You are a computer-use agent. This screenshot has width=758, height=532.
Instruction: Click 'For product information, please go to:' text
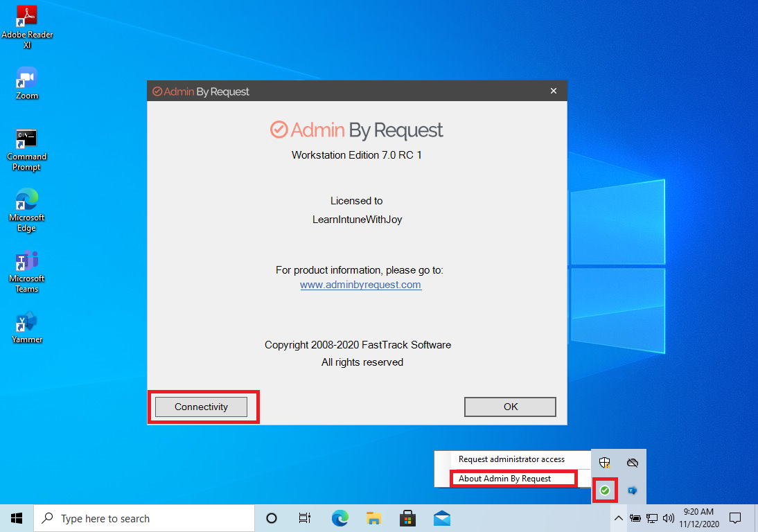click(359, 270)
